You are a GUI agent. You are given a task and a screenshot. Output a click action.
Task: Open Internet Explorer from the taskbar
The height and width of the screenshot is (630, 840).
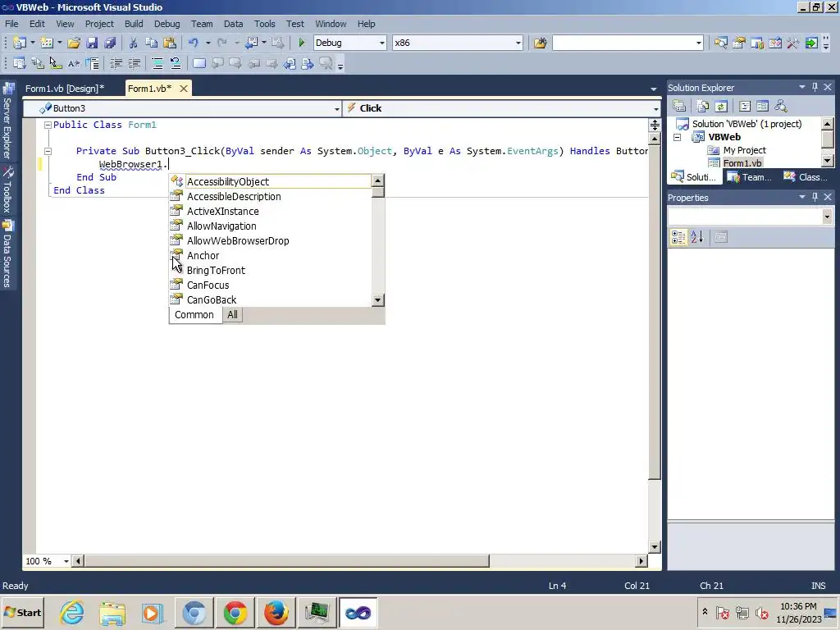coord(72,613)
